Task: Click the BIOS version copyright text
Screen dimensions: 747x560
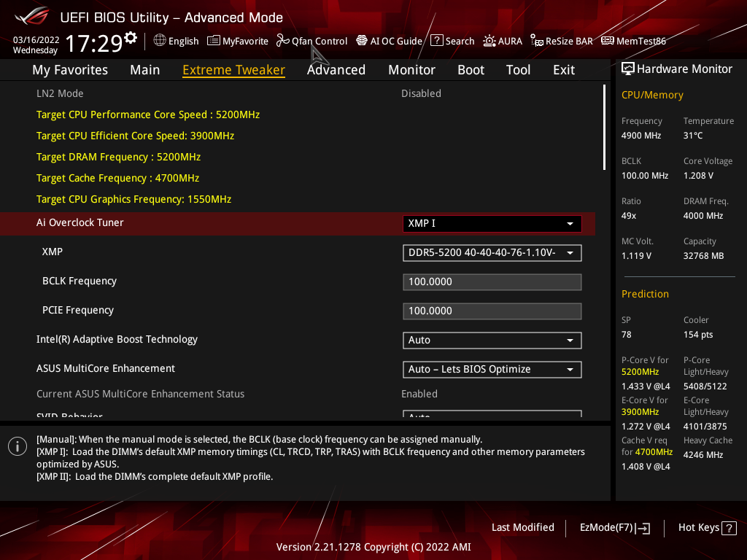Action: click(x=373, y=547)
